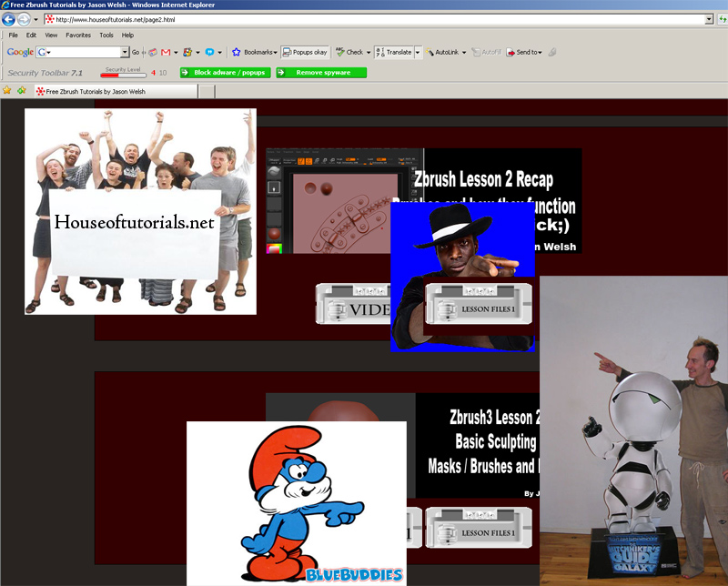Click the Google logo on the toolbar
Viewport: 728px width, 586px height.
20,52
